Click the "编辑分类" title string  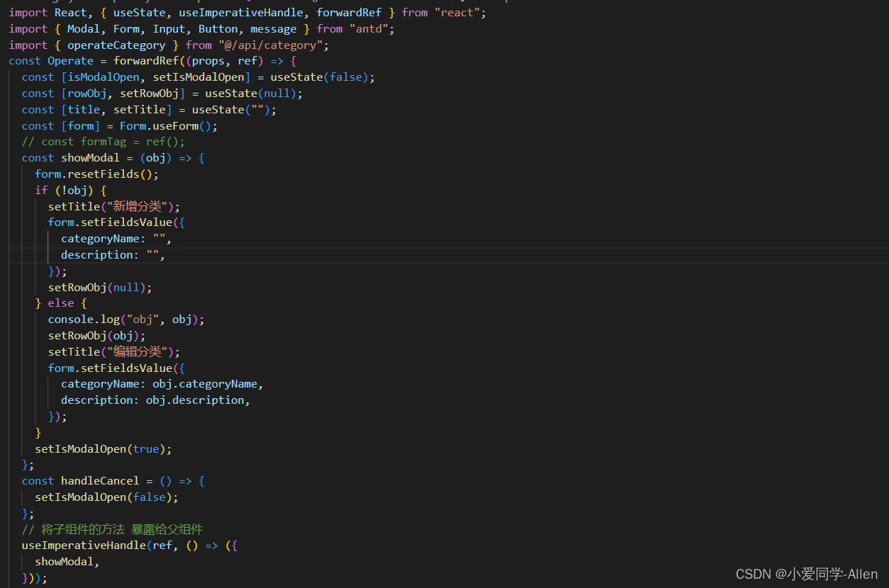point(139,351)
